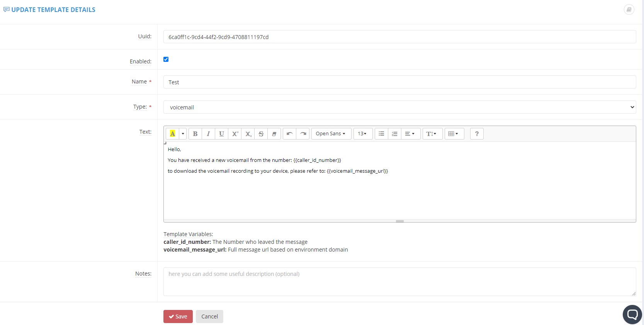Undo last edit in text editor

click(289, 134)
